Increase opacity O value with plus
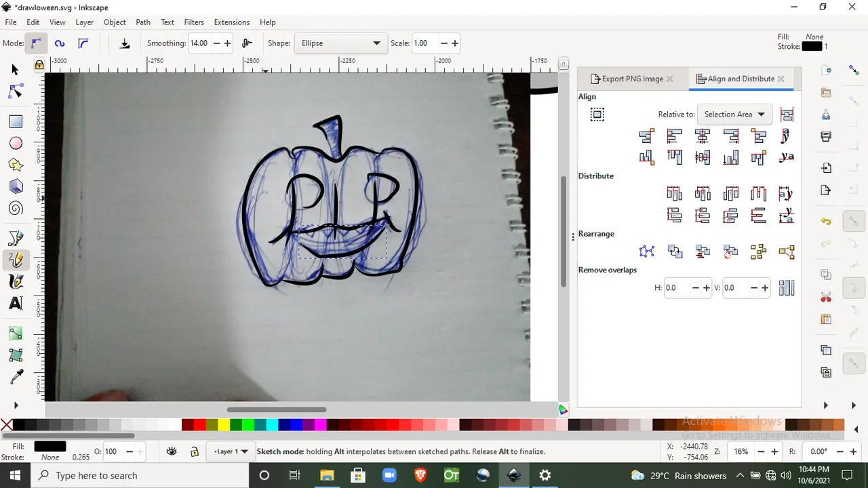The image size is (868, 488). [140, 451]
